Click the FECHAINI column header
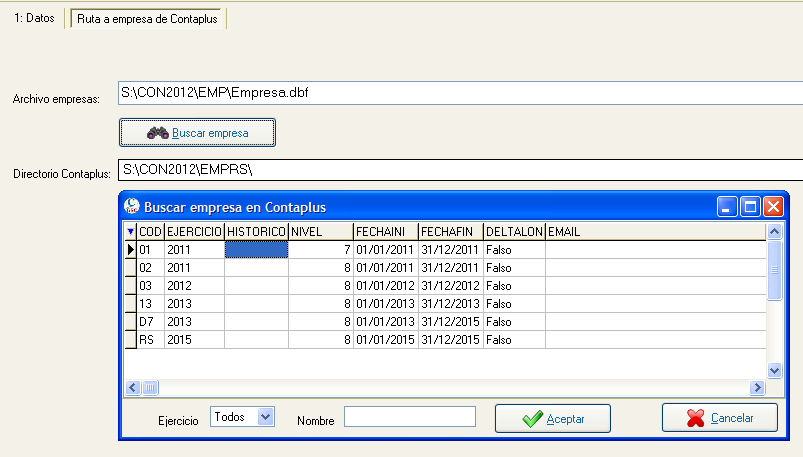The width and height of the screenshot is (803, 457). pos(385,232)
